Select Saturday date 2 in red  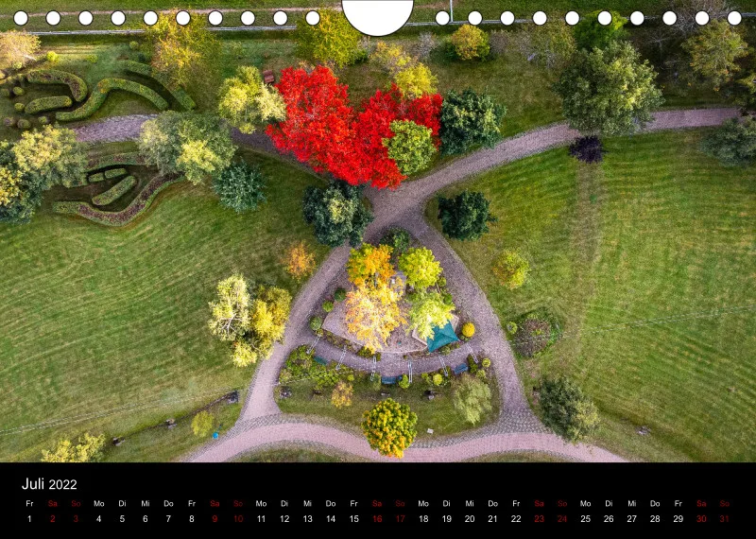point(53,519)
